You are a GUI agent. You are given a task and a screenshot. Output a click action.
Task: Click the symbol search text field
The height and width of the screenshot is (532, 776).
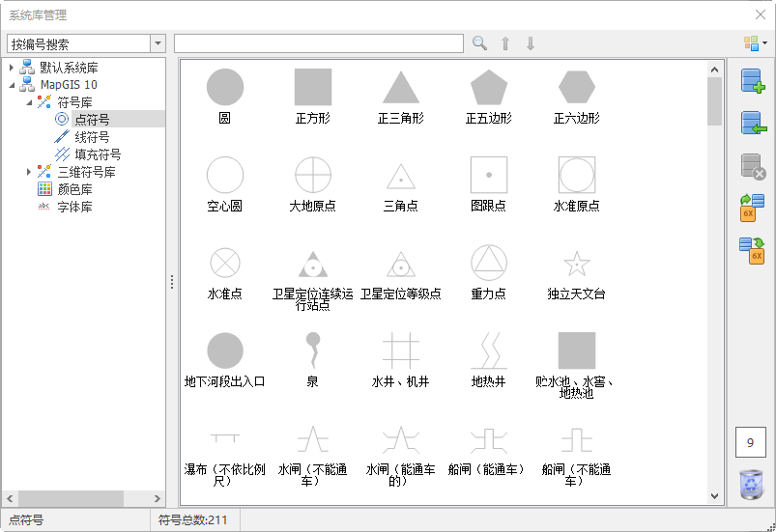point(319,43)
